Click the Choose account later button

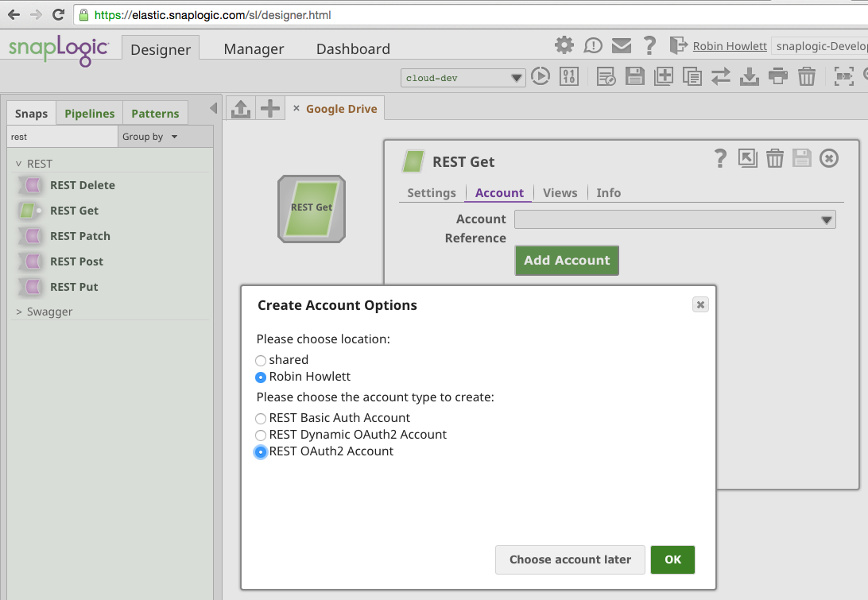pyautogui.click(x=570, y=559)
